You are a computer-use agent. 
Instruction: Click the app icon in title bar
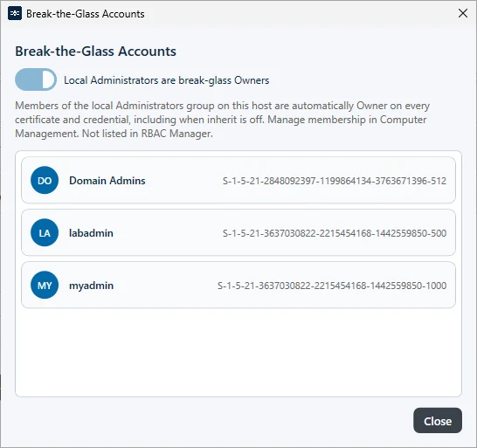point(15,13)
